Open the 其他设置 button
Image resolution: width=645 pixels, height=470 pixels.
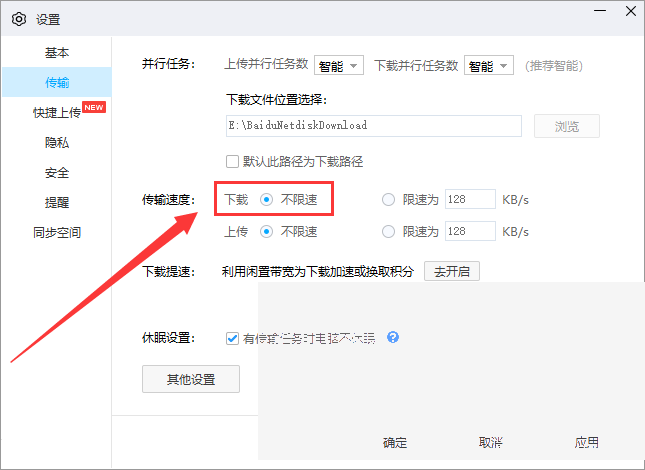tap(191, 379)
